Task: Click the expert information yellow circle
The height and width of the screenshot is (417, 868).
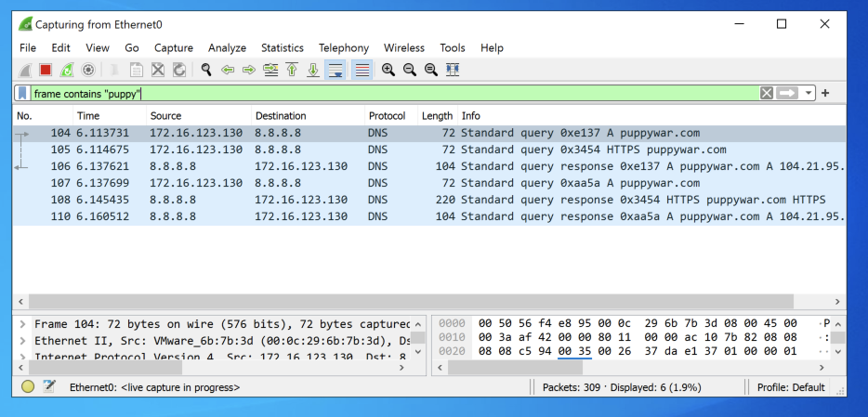Action: [x=28, y=387]
